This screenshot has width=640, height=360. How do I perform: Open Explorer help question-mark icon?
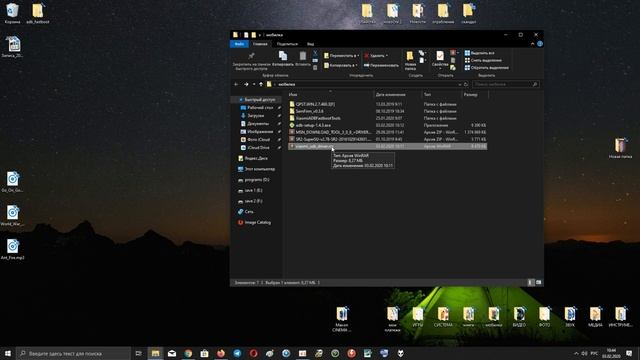point(540,44)
